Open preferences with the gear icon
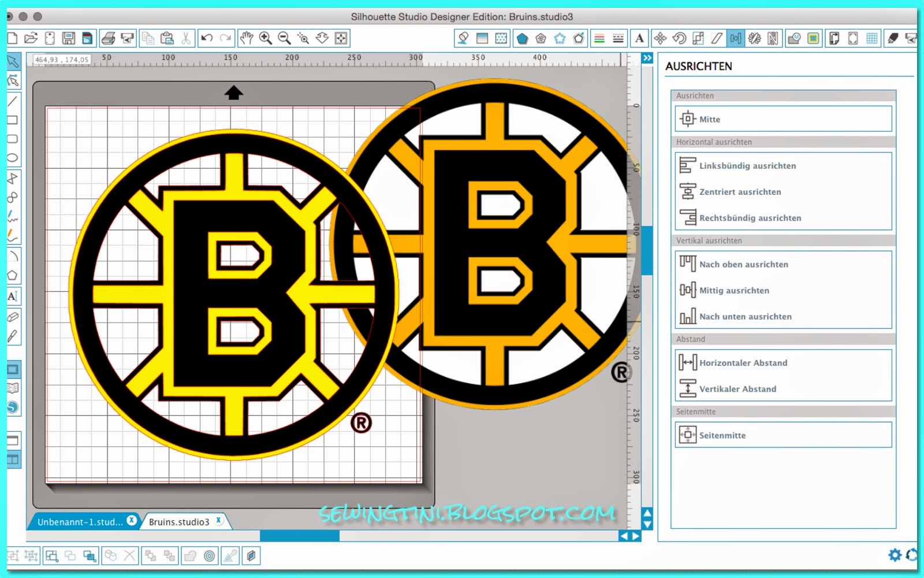The width and height of the screenshot is (924, 578). point(895,555)
